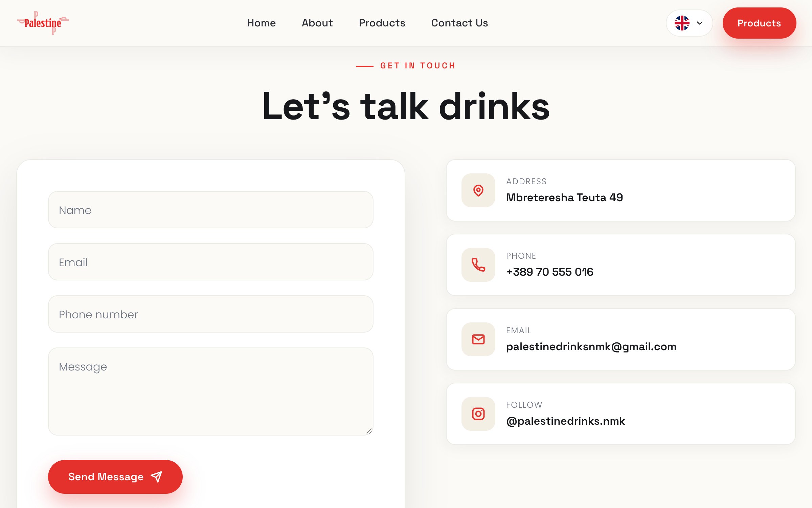Screen dimensions: 812x508
Task: Grab the Message textarea resize handle
Action: coord(369,431)
